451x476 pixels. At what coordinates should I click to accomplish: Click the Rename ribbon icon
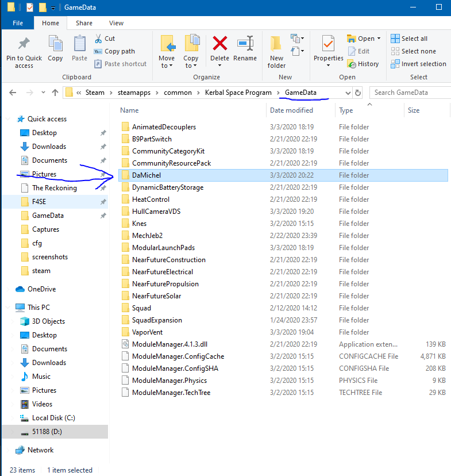pyautogui.click(x=245, y=44)
